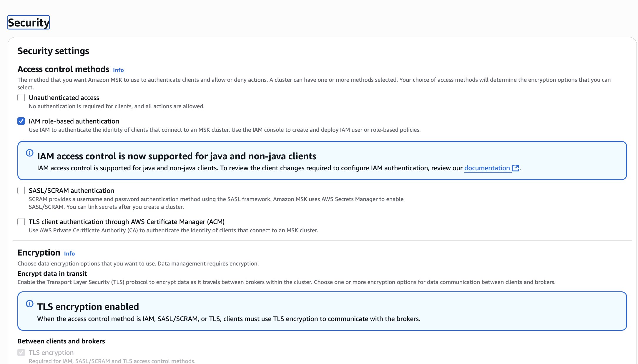Click info icon in TLS encryption enabled banner

click(30, 304)
